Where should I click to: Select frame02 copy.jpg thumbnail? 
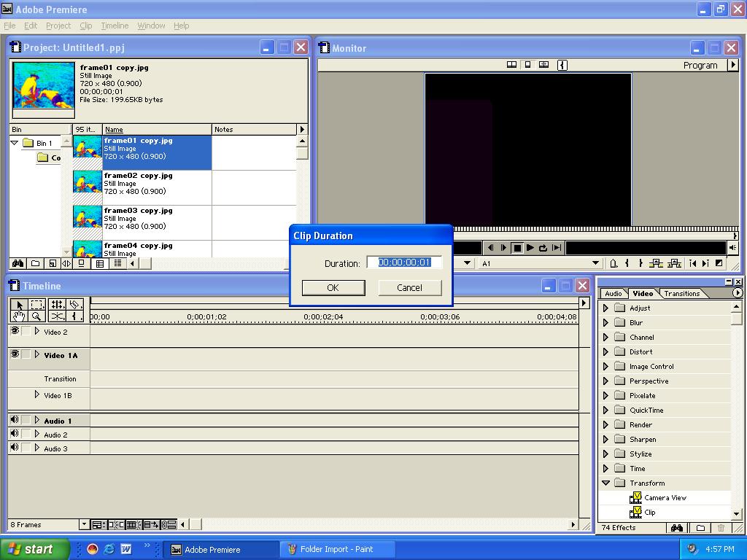click(88, 182)
